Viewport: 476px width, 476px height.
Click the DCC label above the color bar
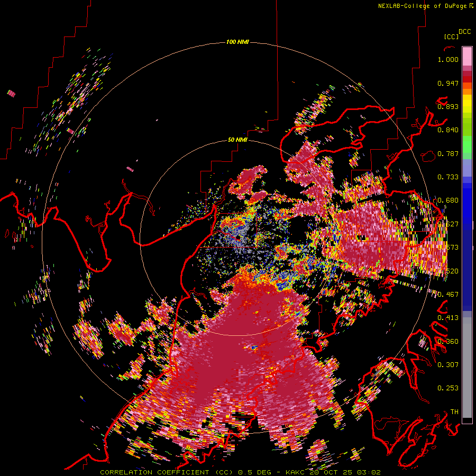pyautogui.click(x=465, y=32)
